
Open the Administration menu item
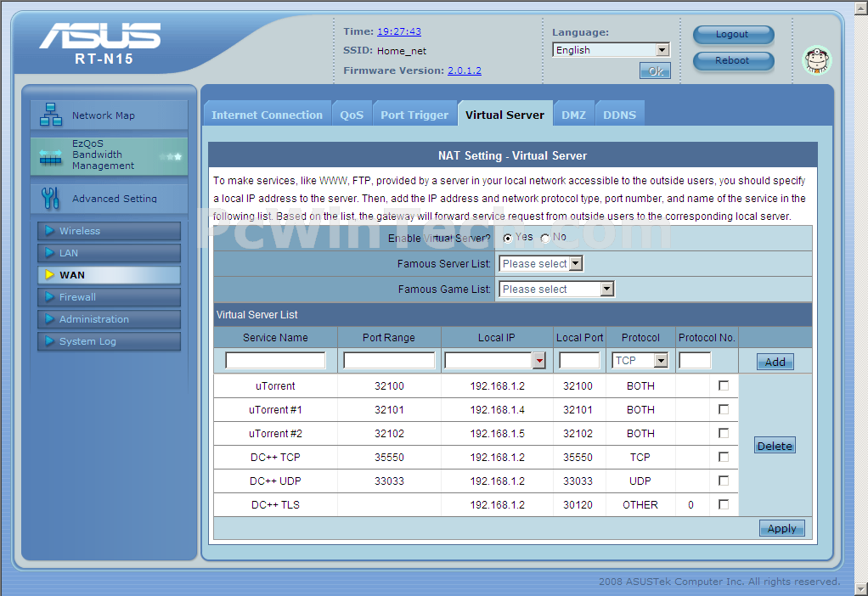coord(109,319)
